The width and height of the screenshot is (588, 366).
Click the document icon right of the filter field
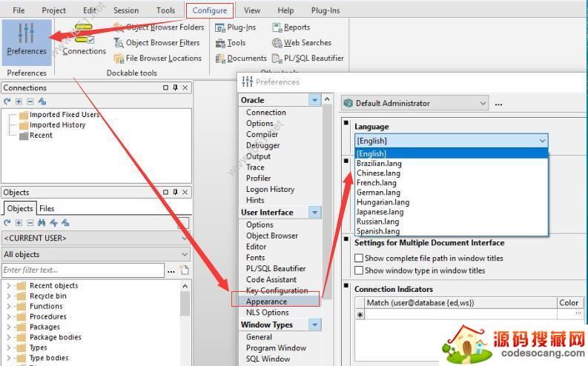184,270
